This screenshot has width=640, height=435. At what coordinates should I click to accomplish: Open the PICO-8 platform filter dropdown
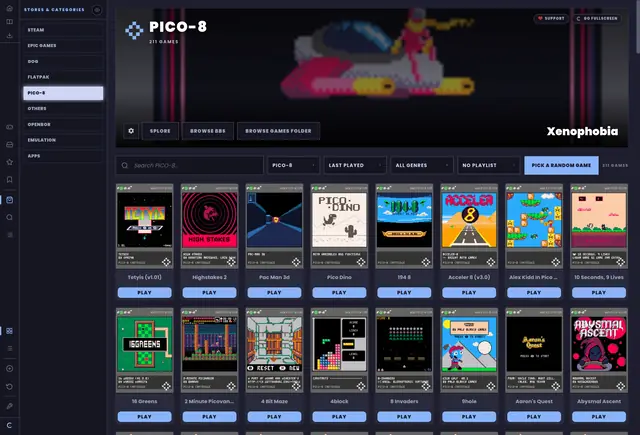click(293, 165)
